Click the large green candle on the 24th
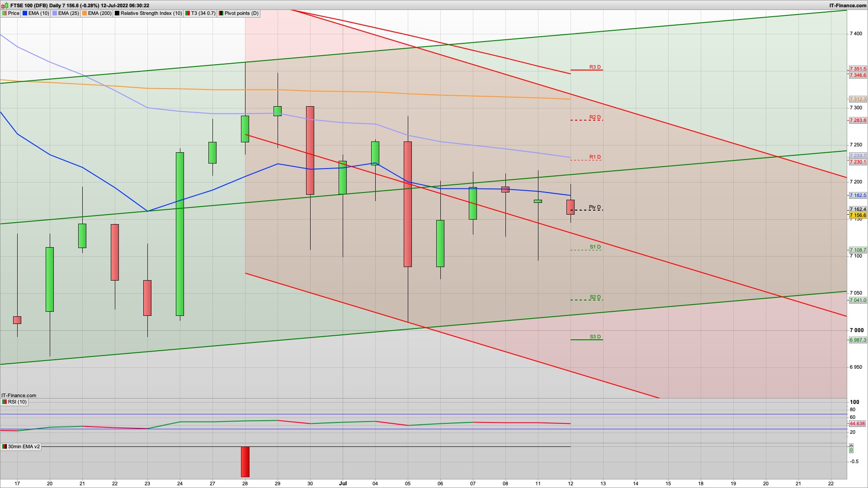 click(x=180, y=234)
